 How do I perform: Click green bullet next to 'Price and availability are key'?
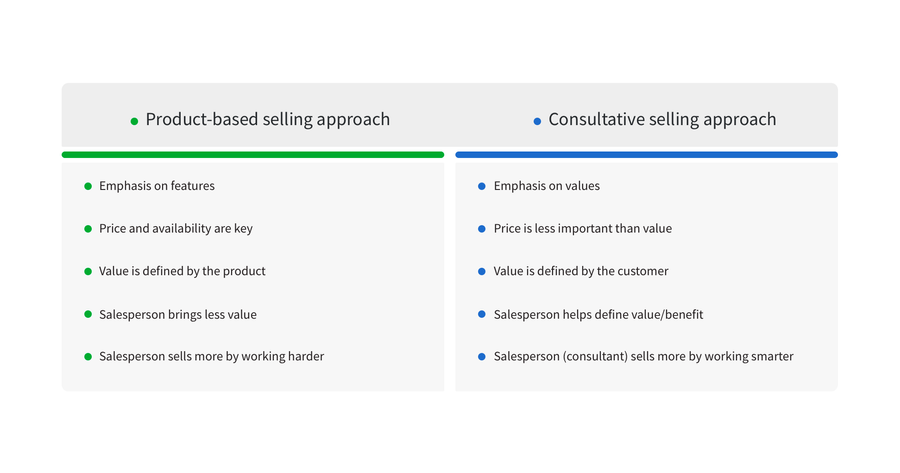(88, 229)
